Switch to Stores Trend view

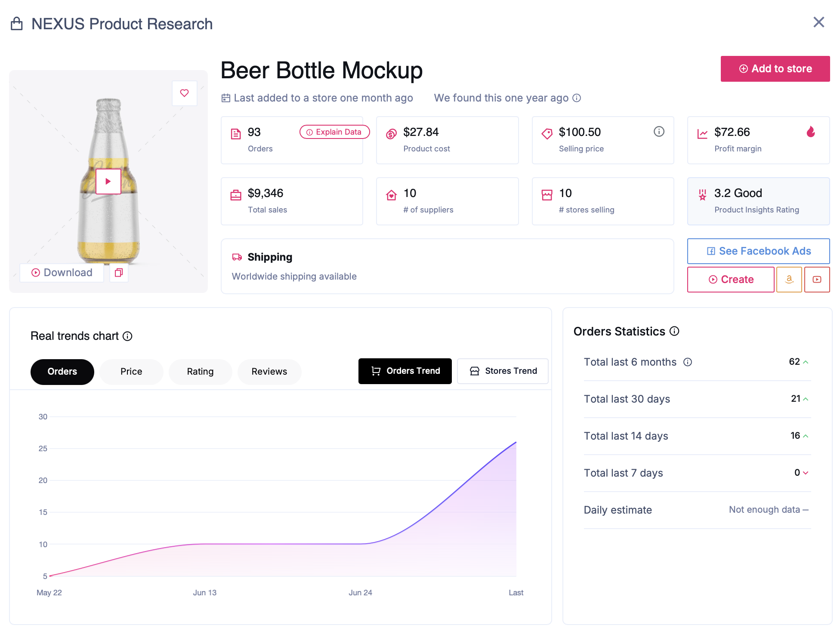(x=503, y=371)
